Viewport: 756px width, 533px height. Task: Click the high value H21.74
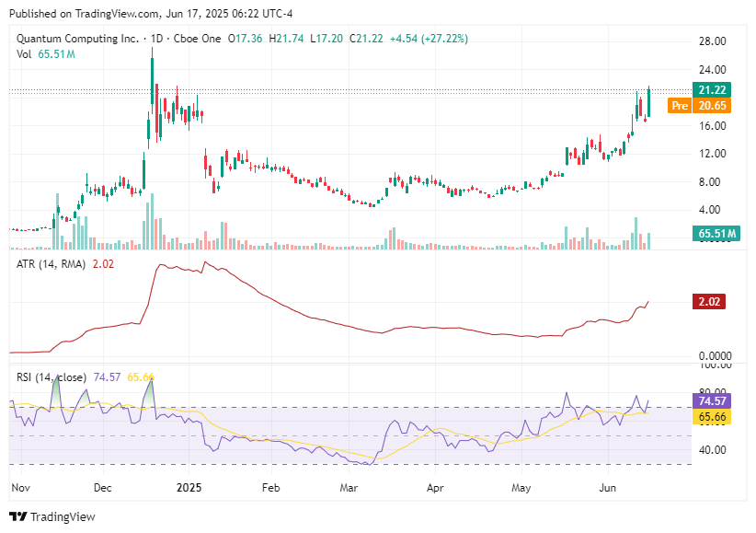286,39
